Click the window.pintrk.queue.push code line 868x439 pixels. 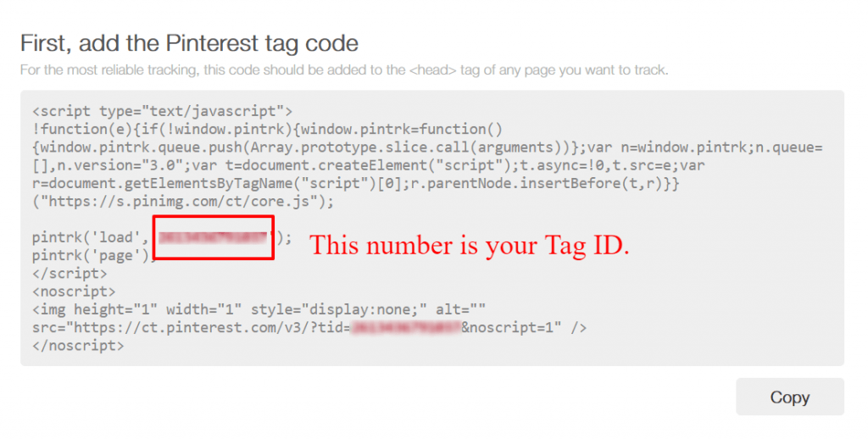coord(427,147)
